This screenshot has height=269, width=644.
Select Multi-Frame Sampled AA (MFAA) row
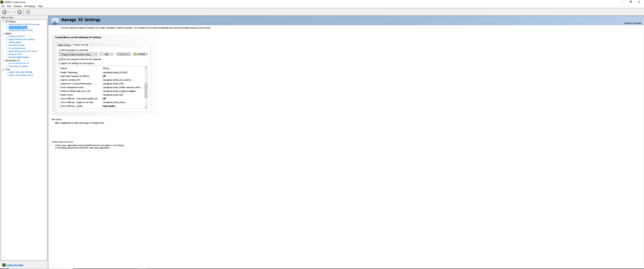pyautogui.click(x=102, y=76)
